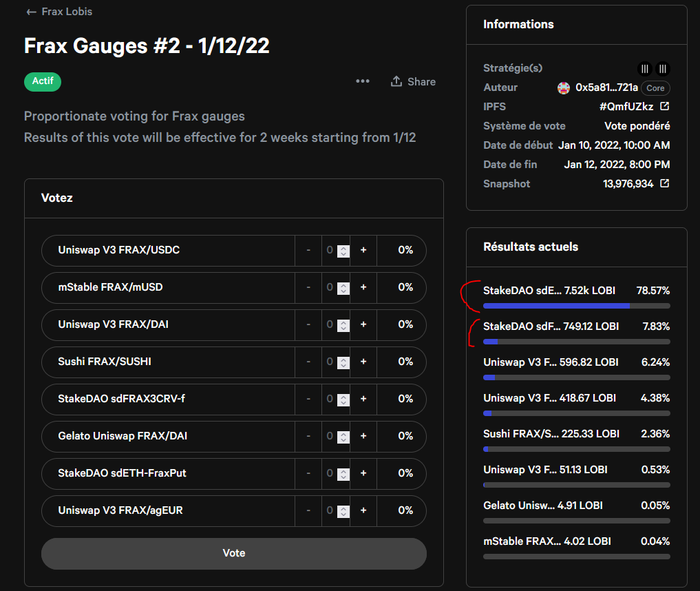Decrease vote for Gelato Uniswap FRAX/DAI
Screen dimensions: 700x591
(x=308, y=436)
